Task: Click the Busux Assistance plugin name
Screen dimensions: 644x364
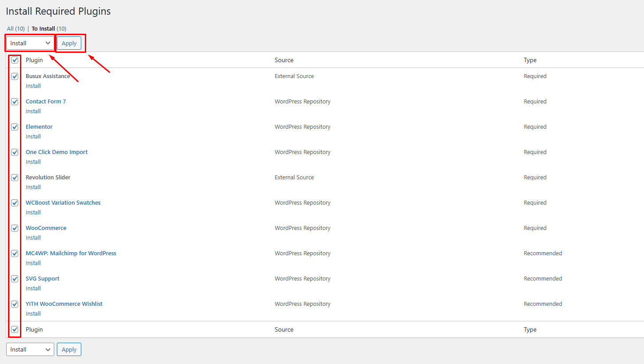Action: coord(48,76)
